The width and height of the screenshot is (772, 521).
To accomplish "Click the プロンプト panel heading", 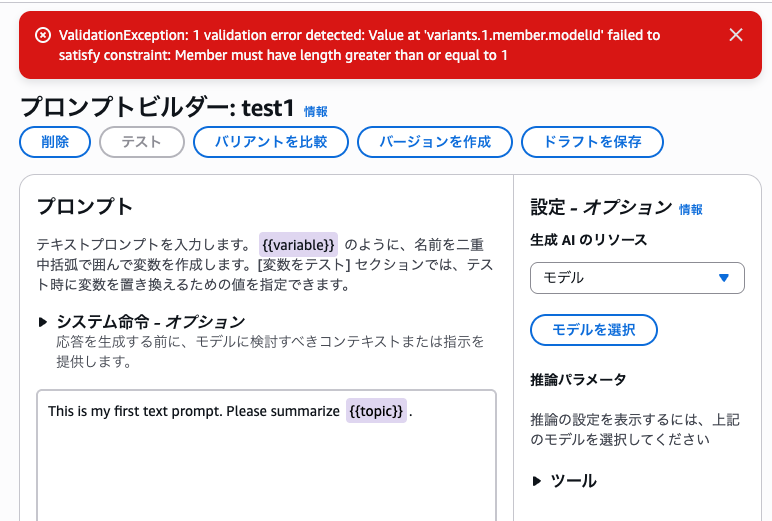I will [x=85, y=207].
